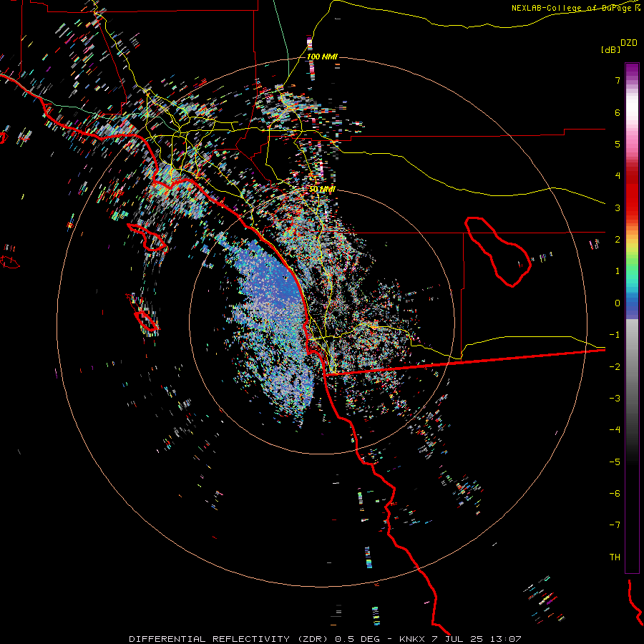Click the KNKX radar site identifier
Screen dimensions: 644x644
(x=412, y=639)
